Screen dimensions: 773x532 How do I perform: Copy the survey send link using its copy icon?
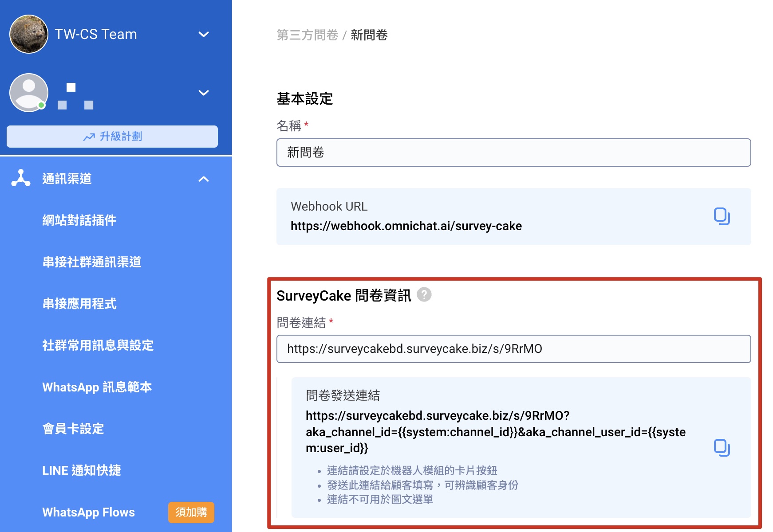pyautogui.click(x=722, y=447)
